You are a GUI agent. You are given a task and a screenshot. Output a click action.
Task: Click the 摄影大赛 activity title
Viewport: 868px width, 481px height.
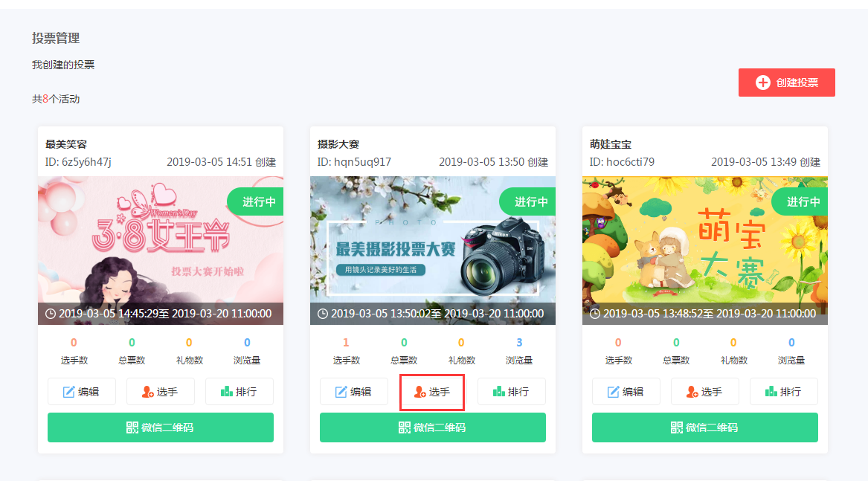point(338,144)
